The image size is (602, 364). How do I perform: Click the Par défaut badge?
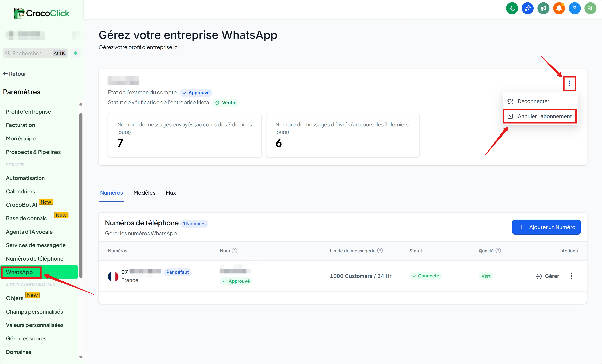[178, 272]
